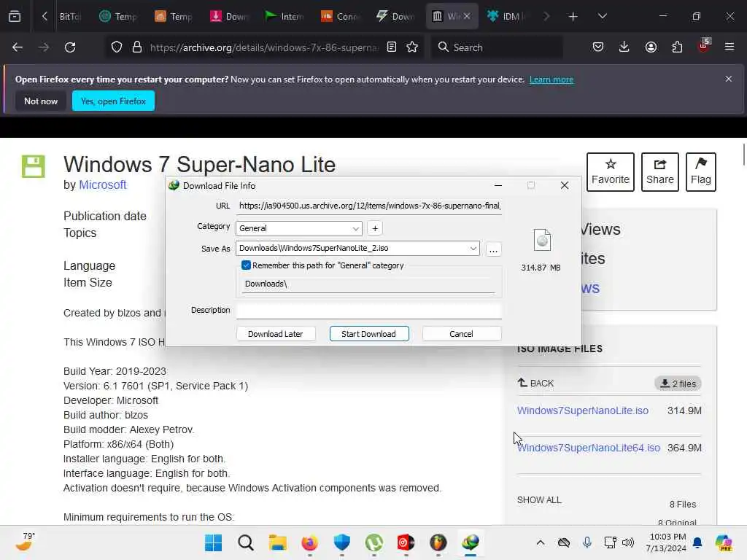List all tabs with the dropdown arrow
The width and height of the screenshot is (747, 560).
pos(603,16)
